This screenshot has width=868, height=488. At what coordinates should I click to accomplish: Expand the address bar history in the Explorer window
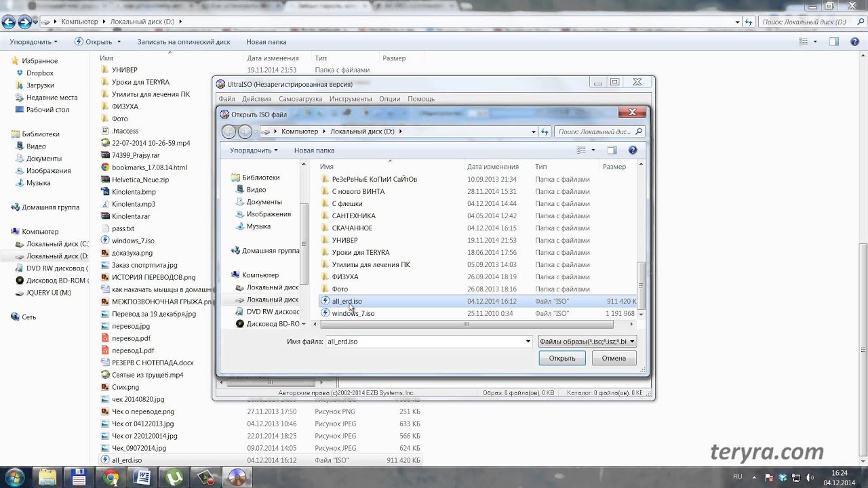pyautogui.click(x=736, y=22)
